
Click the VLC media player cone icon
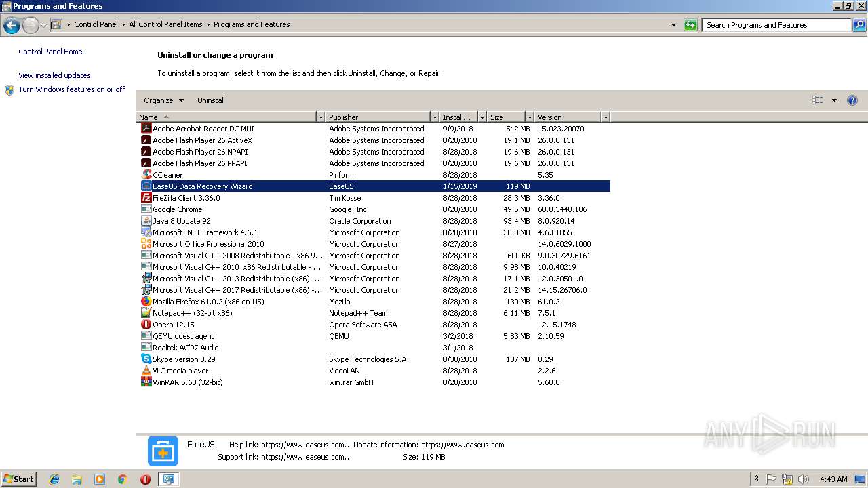[x=146, y=371]
